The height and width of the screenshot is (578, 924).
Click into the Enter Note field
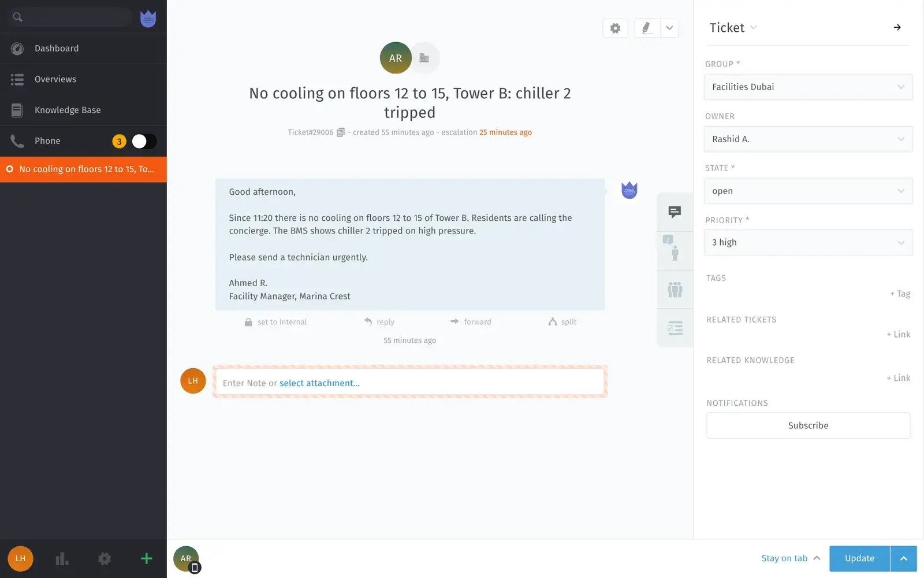point(410,382)
